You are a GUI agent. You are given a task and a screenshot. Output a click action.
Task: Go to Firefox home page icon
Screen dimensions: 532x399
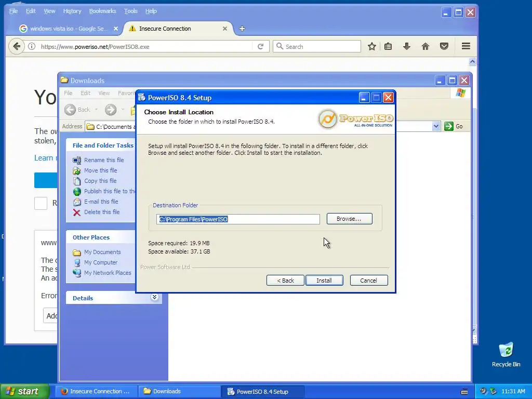tap(425, 46)
